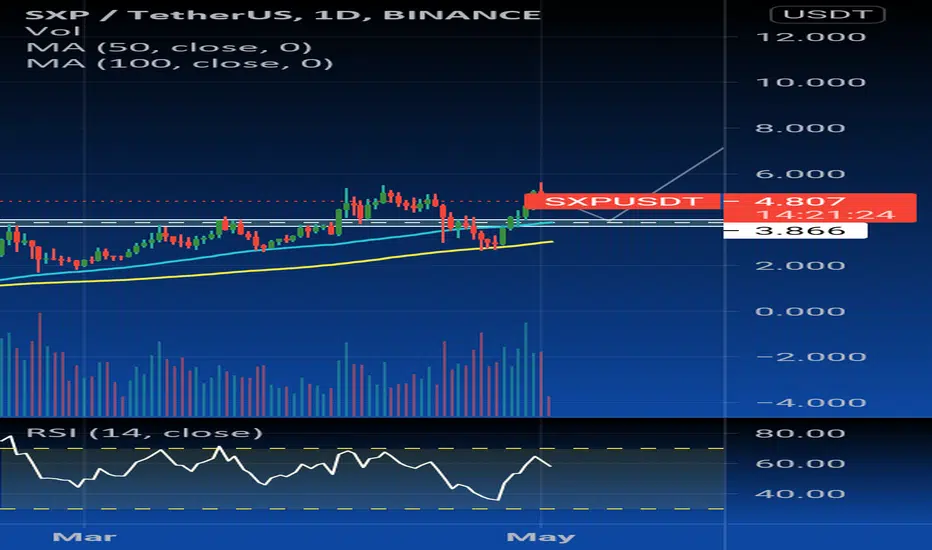This screenshot has width=932, height=550.
Task: Click the SXPUSDT price label tag
Action: pos(622,201)
